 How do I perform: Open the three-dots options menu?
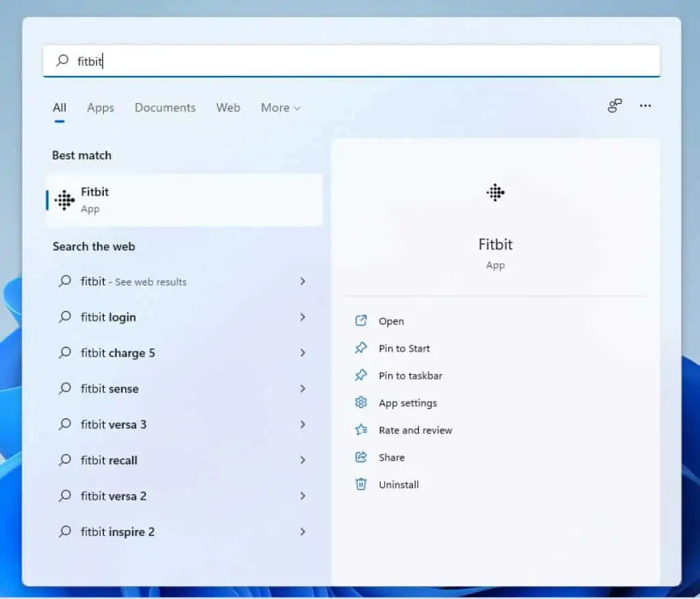pyautogui.click(x=645, y=106)
